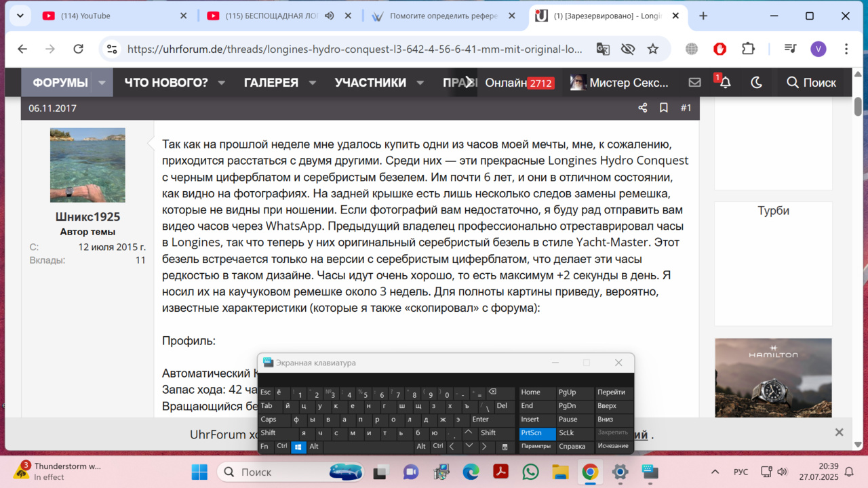The image size is (868, 488).
Task: Expand the ФОРУМЫ dropdown arrow
Action: coord(102,83)
